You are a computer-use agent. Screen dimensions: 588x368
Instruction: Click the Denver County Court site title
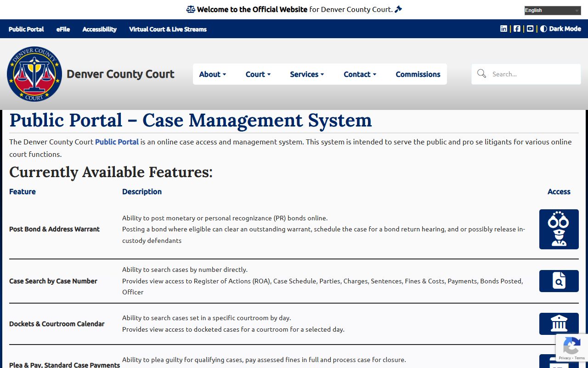coord(120,74)
